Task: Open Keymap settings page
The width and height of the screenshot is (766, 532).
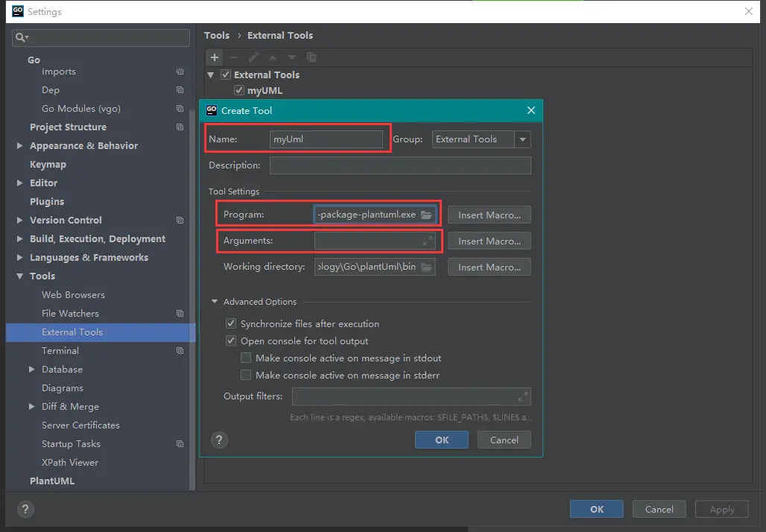Action: 48,164
